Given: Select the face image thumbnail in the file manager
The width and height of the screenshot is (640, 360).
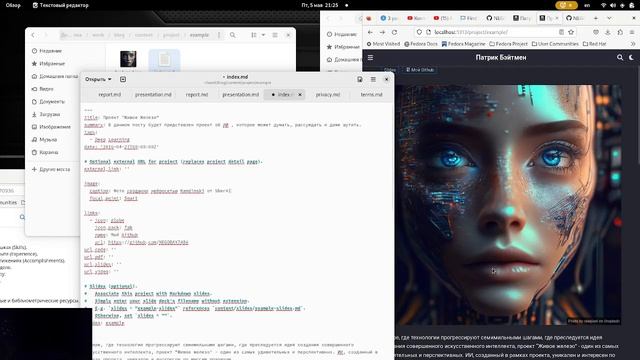Looking at the screenshot, I should tap(128, 59).
